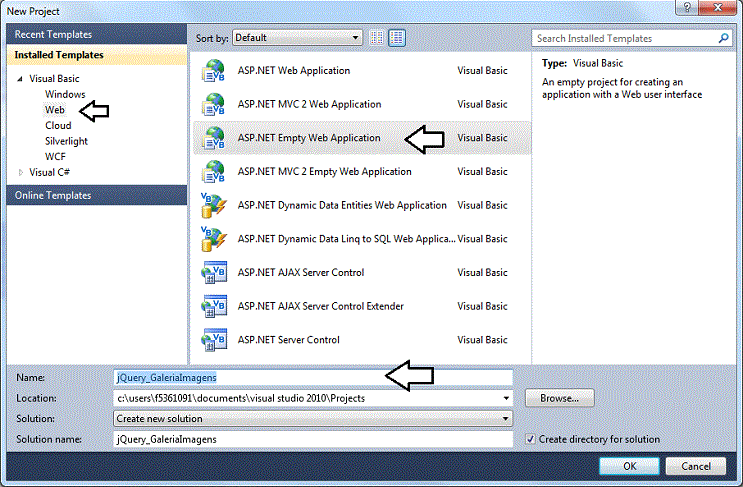Viewport: 743px width, 487px height.
Task: Click the ASP.NET Server Control icon
Action: tap(214, 340)
